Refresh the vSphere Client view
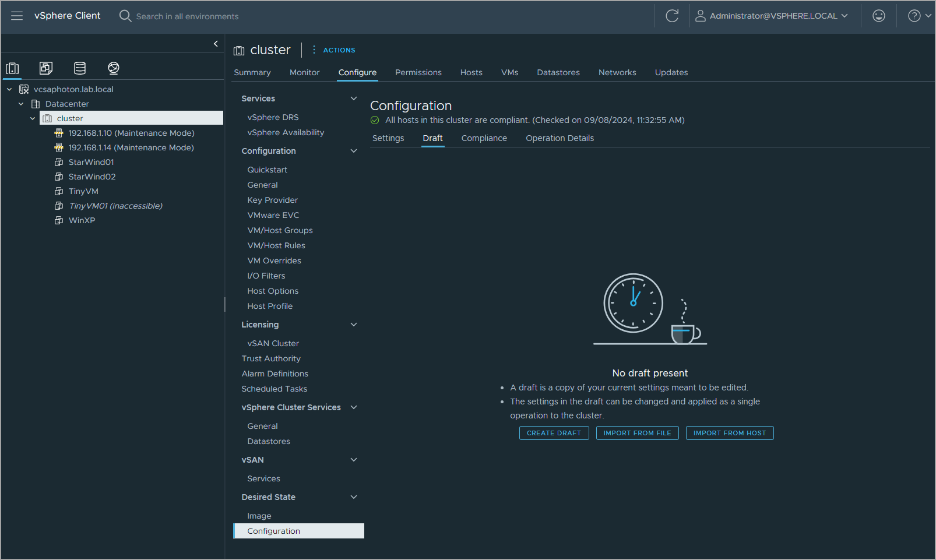936x560 pixels. [x=672, y=16]
